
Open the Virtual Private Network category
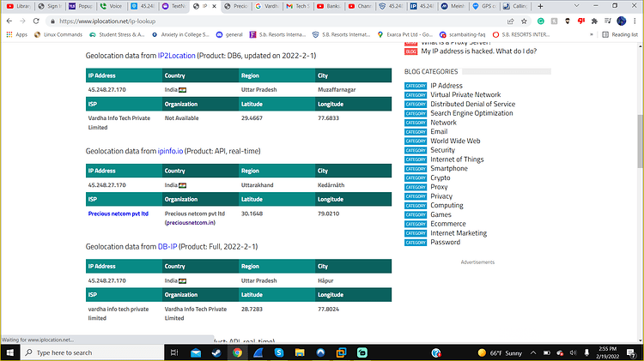(465, 95)
